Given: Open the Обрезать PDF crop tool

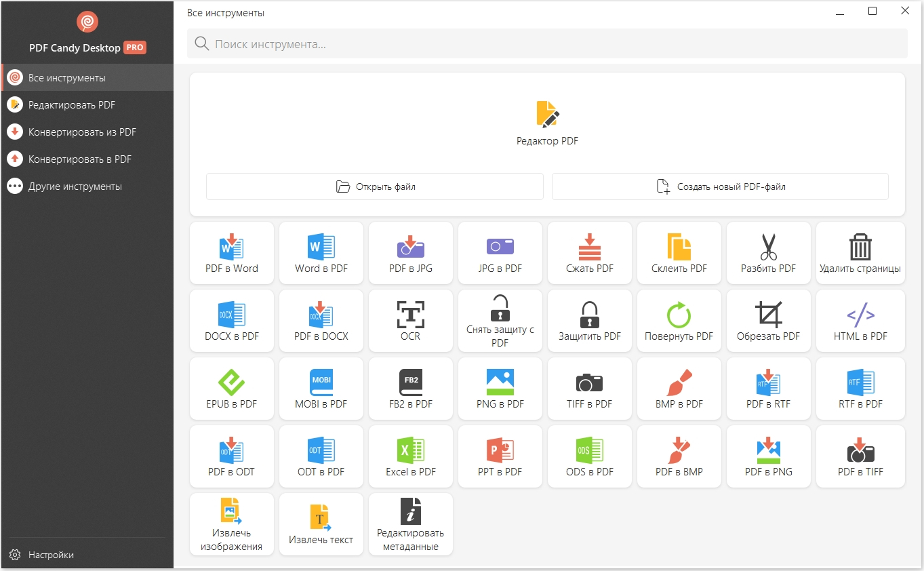Looking at the screenshot, I should coord(768,320).
